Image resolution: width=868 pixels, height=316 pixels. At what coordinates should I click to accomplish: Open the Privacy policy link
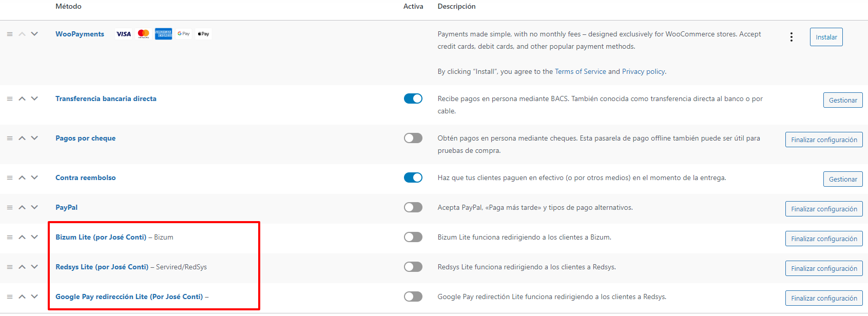[x=644, y=71]
